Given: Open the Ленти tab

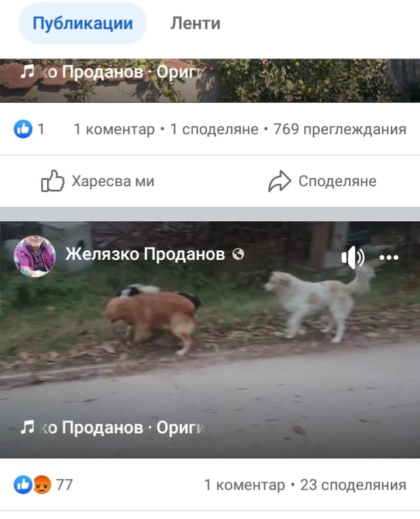Looking at the screenshot, I should [195, 23].
